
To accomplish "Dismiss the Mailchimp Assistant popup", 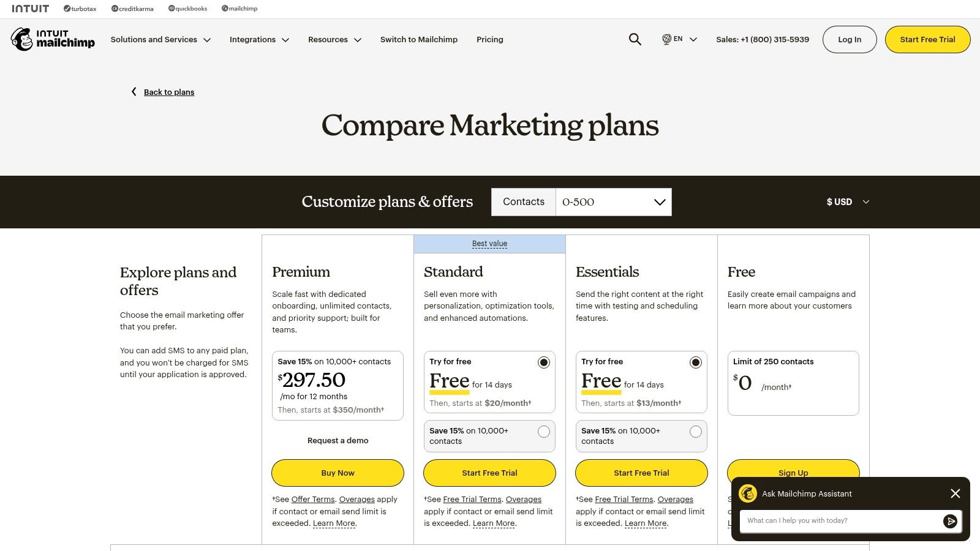I will (x=955, y=493).
